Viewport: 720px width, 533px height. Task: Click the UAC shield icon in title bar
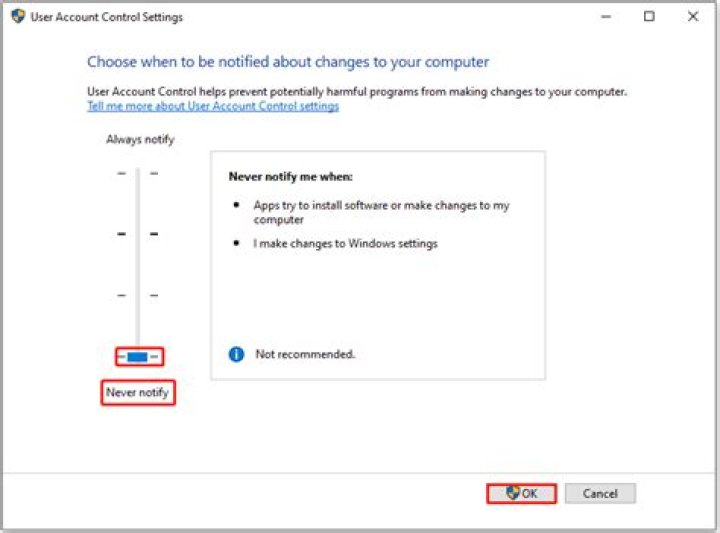pyautogui.click(x=18, y=17)
